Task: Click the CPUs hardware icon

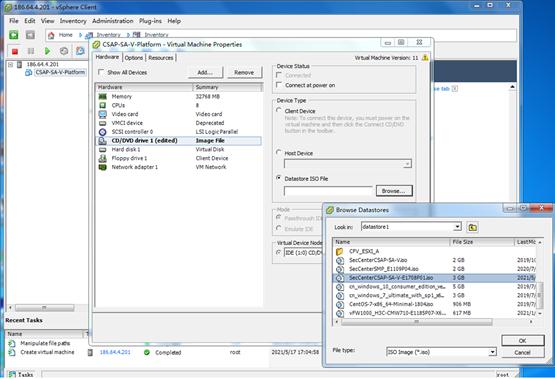Action: [103, 105]
